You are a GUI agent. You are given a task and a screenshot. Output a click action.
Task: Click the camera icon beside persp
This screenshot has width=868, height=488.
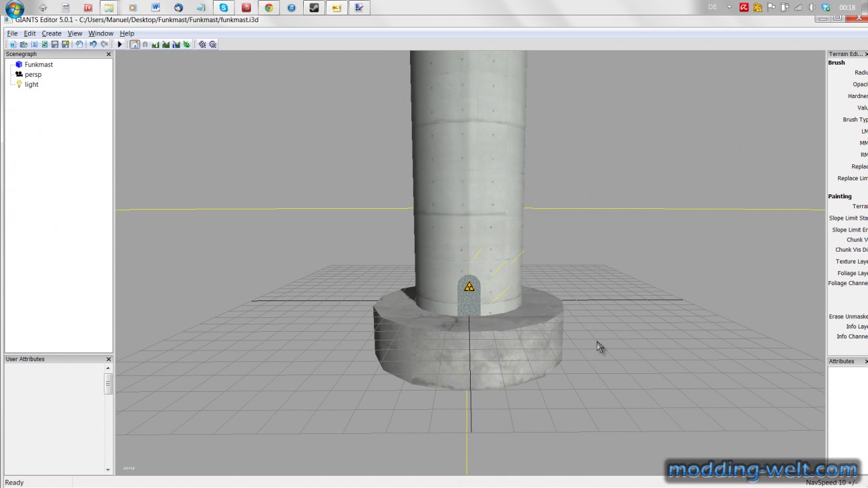coord(19,75)
